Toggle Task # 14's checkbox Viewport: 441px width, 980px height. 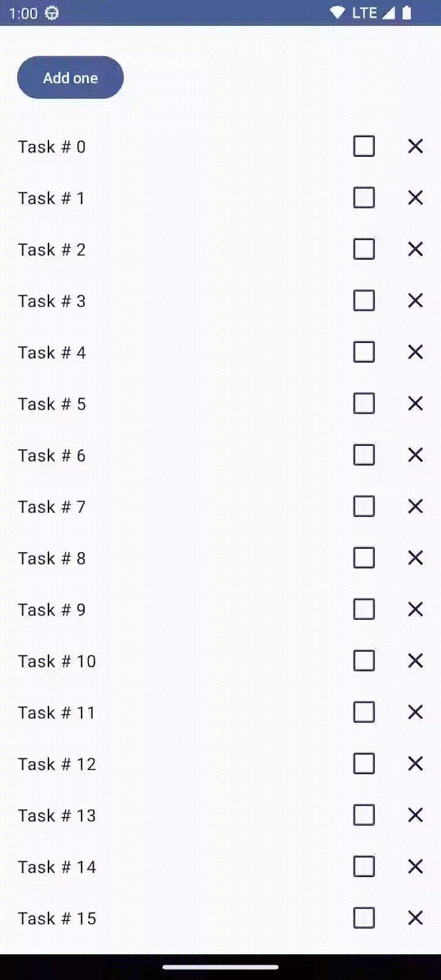364,866
